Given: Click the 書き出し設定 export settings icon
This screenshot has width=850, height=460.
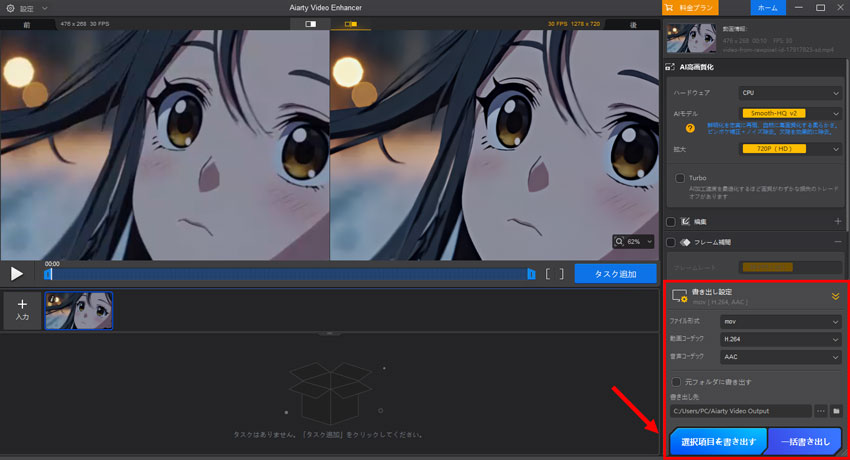Looking at the screenshot, I should pyautogui.click(x=680, y=296).
